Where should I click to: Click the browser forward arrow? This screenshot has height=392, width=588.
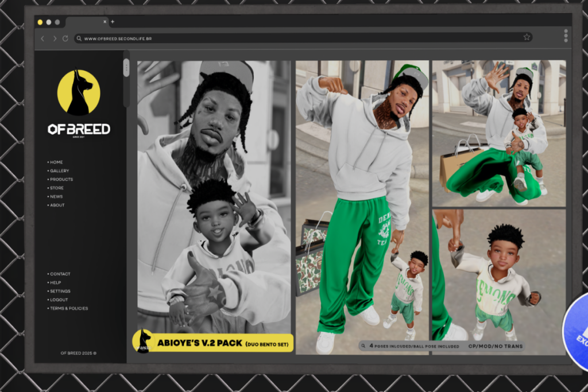click(x=55, y=38)
